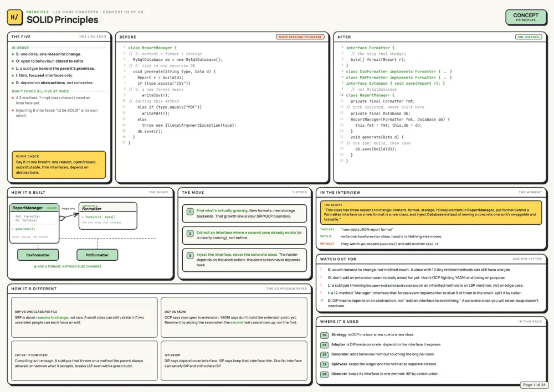Select the PdfFormatter box in the diagram

coord(97,255)
